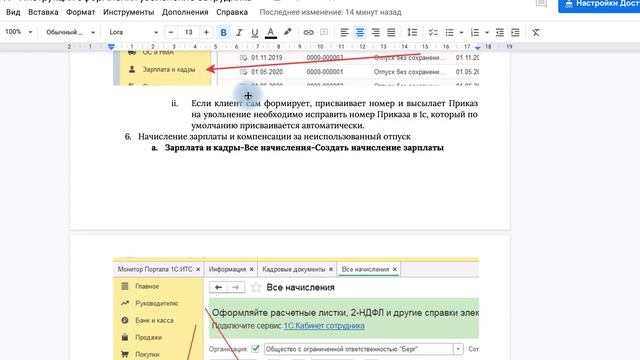Clear text formatting

click(536, 32)
